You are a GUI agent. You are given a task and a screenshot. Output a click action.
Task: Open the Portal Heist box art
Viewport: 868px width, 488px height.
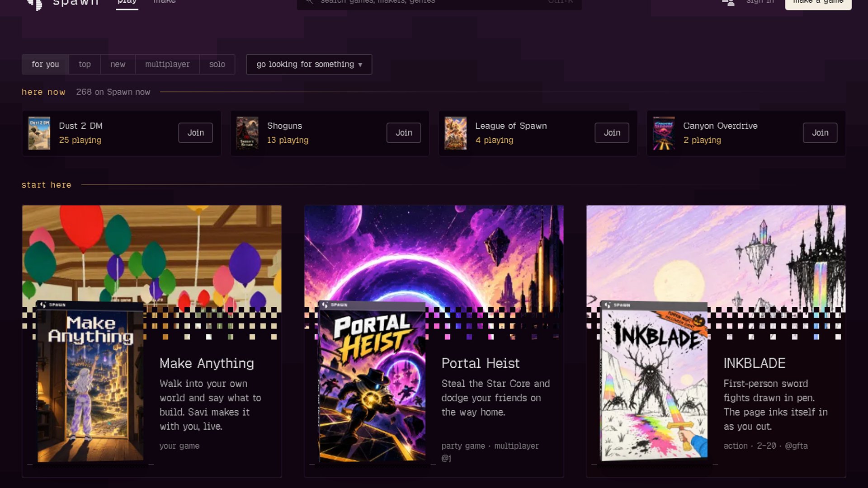[372, 382]
